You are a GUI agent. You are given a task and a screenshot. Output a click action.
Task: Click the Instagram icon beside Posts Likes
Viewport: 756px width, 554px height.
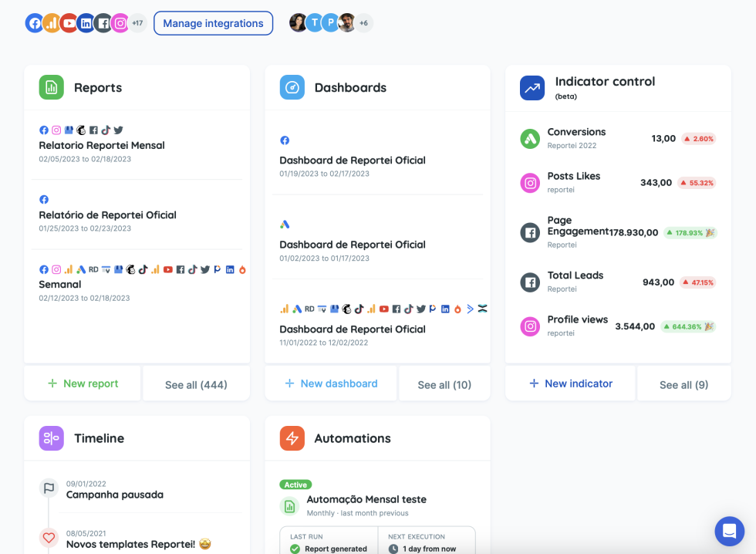pyautogui.click(x=530, y=183)
